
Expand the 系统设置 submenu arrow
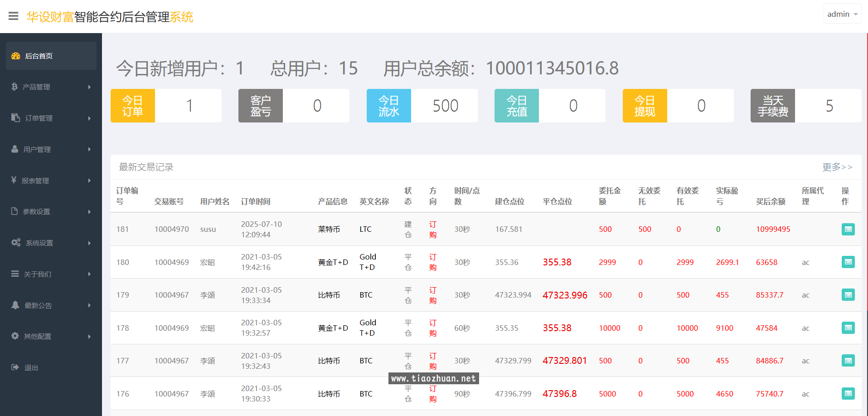tap(89, 243)
